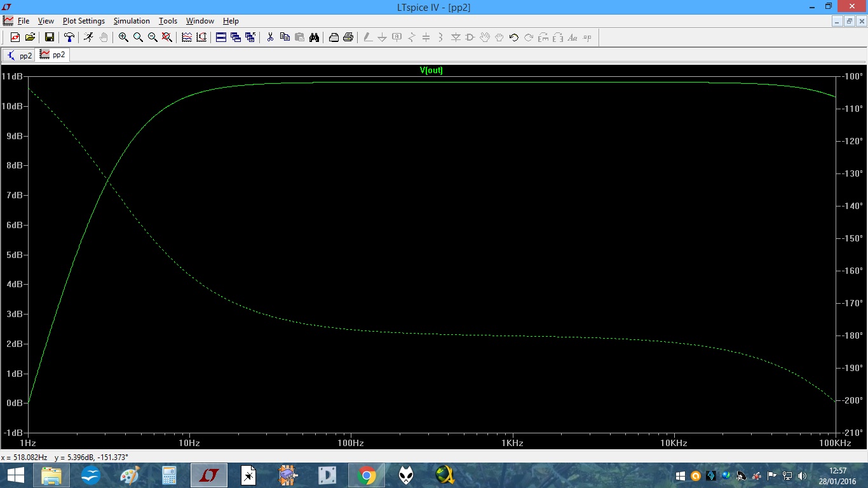Switch to the pp2 schematic tab
Screen dimensions: 868x488
19,55
